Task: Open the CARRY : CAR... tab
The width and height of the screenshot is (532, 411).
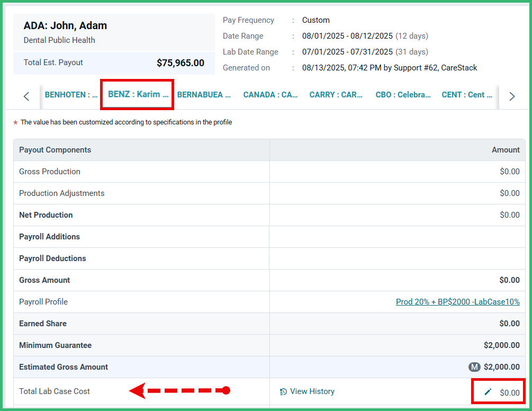Action: point(336,95)
